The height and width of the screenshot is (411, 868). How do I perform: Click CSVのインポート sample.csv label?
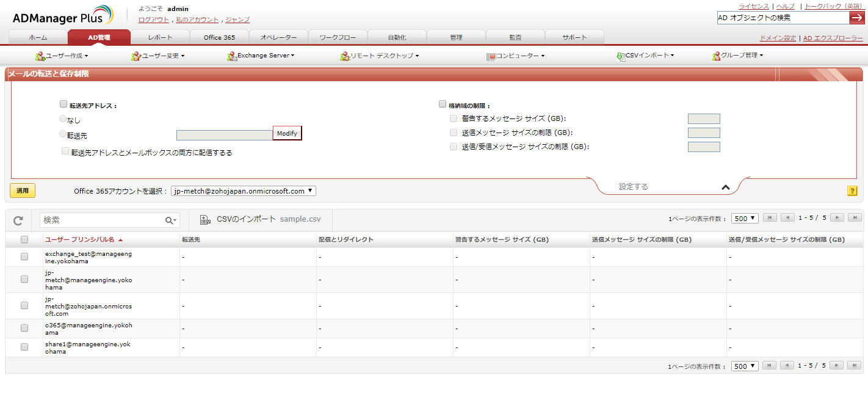tap(269, 219)
